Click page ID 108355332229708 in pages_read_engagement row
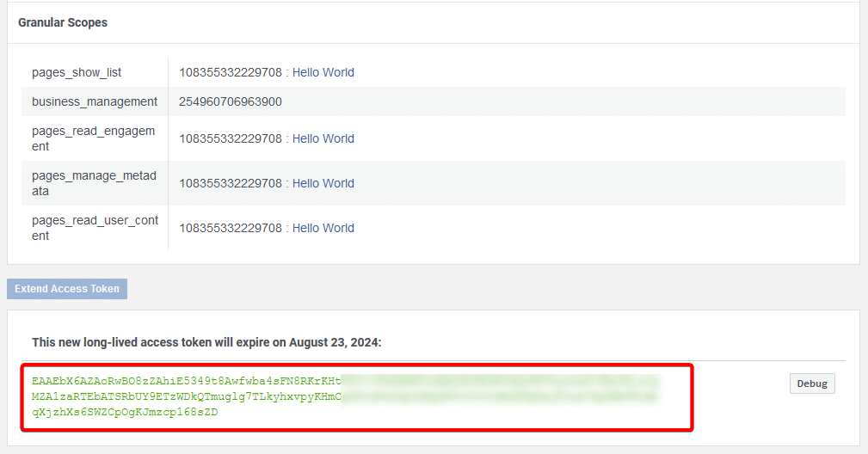The width and height of the screenshot is (868, 454). pos(231,138)
